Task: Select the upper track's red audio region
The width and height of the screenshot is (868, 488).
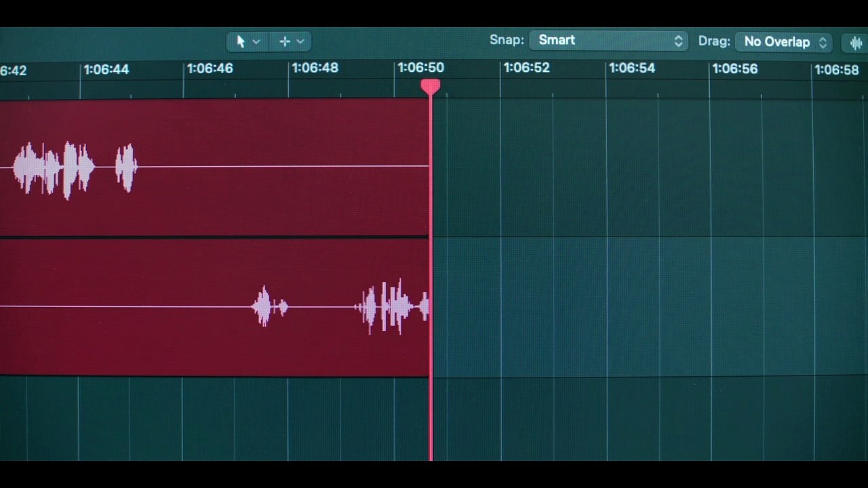Action: [x=214, y=167]
